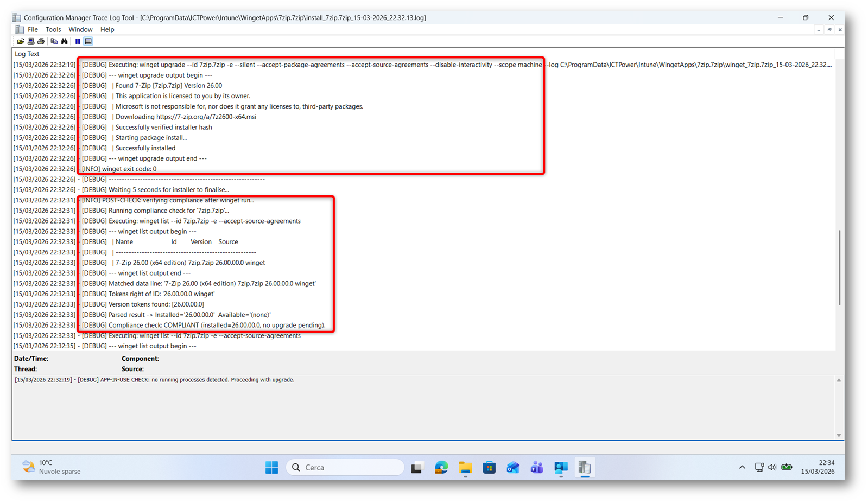Open the weather widget showing 10°C

point(52,467)
